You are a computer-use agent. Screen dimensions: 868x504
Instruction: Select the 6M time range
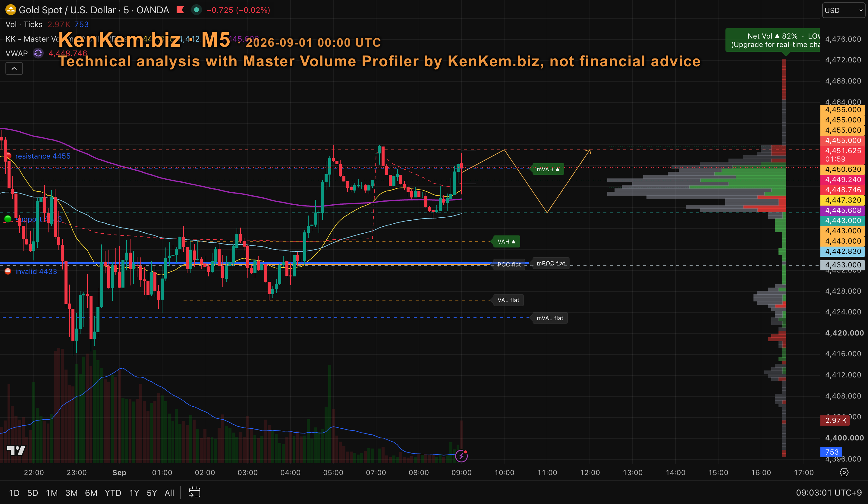click(91, 493)
